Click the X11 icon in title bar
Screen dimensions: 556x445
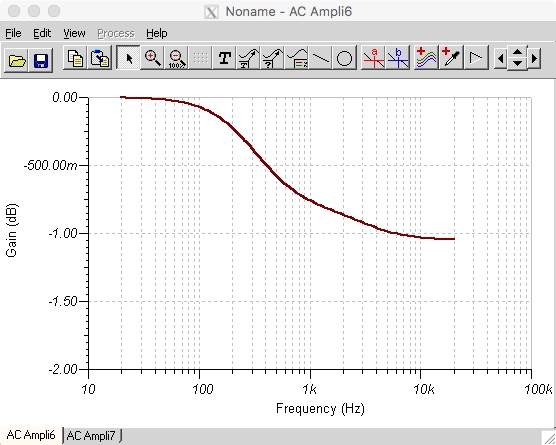(211, 12)
